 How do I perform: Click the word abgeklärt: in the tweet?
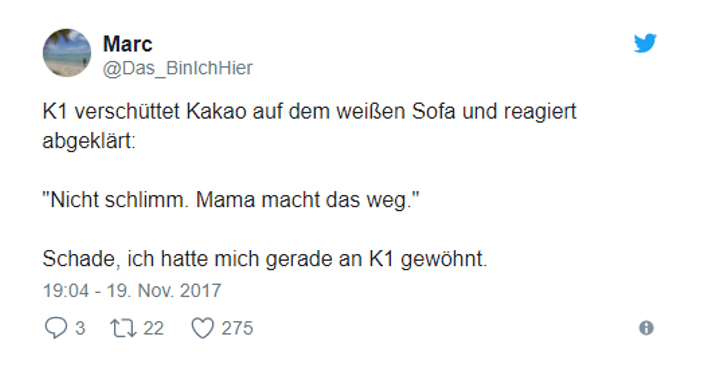[x=89, y=141]
